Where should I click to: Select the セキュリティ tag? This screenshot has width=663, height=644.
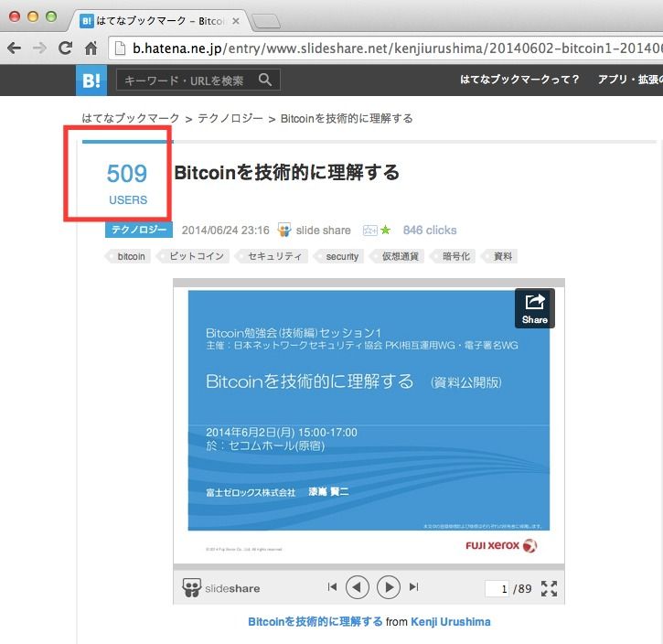pyautogui.click(x=272, y=256)
